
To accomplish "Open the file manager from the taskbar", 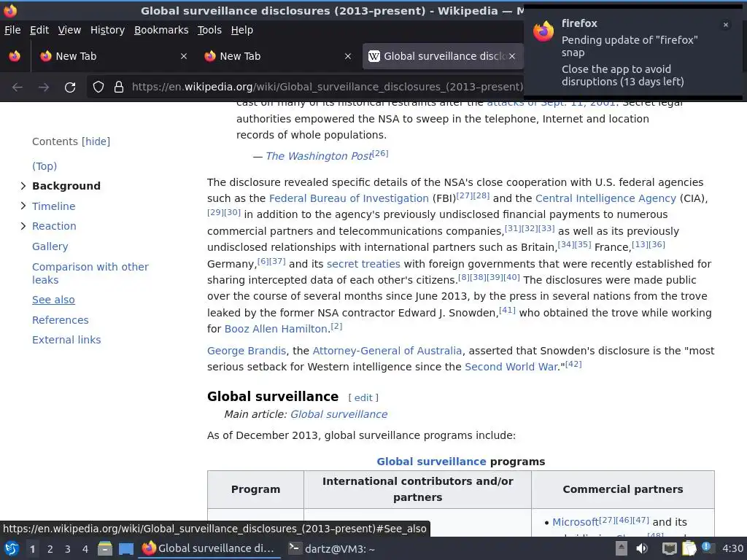I will [x=105, y=548].
